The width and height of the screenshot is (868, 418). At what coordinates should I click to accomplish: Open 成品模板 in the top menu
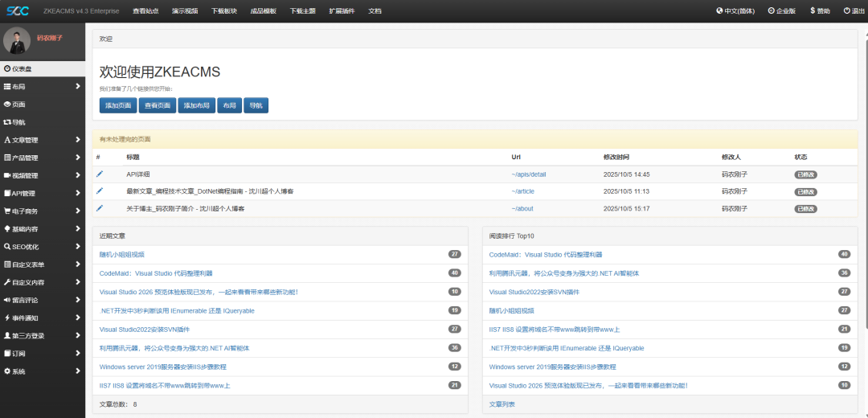click(x=264, y=11)
